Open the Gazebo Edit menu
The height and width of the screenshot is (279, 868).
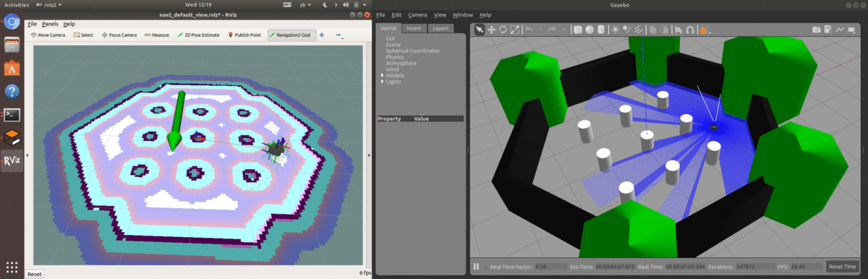(x=396, y=14)
